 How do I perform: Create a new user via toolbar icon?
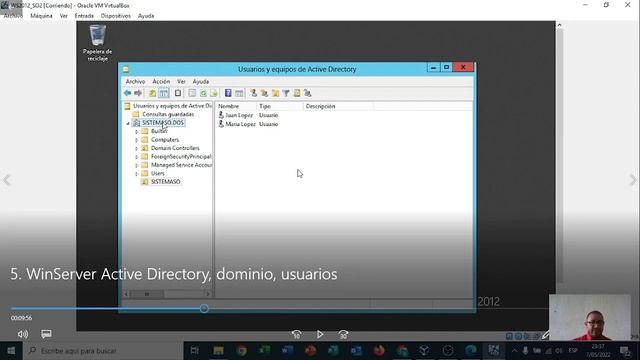(253, 93)
